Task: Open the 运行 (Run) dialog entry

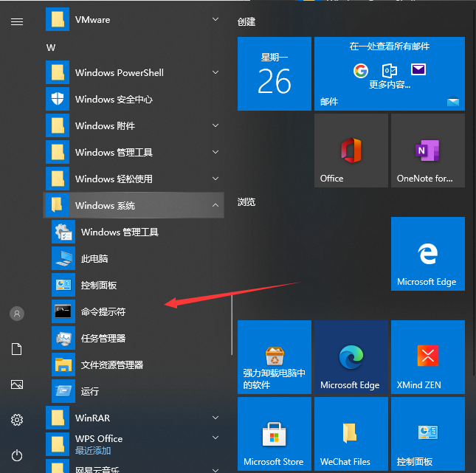Action: pyautogui.click(x=90, y=391)
